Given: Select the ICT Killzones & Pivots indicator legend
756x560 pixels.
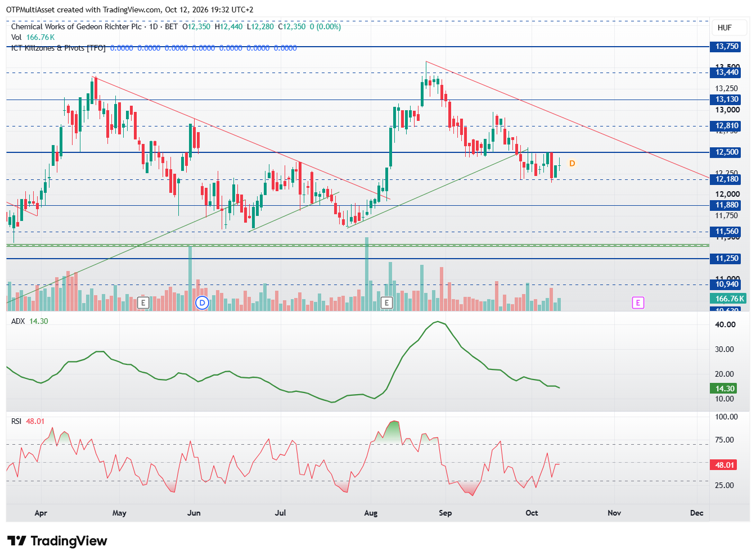Looking at the screenshot, I should (x=58, y=48).
